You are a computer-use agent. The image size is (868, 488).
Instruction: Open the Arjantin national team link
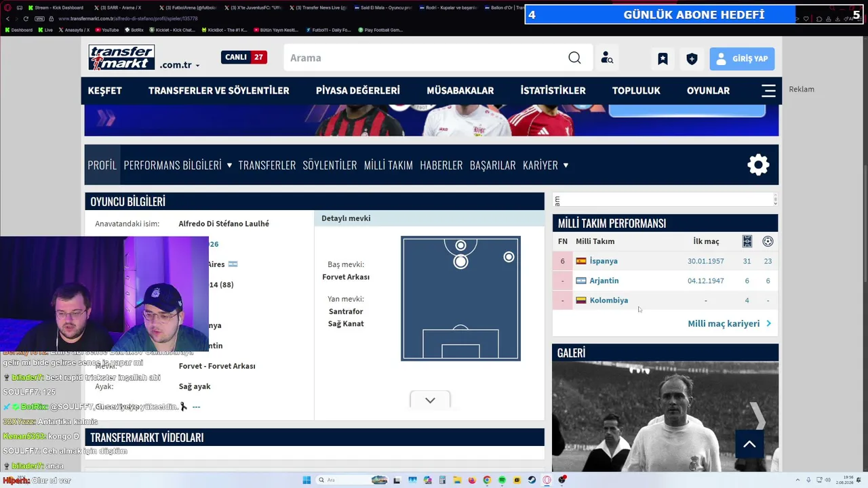point(604,281)
